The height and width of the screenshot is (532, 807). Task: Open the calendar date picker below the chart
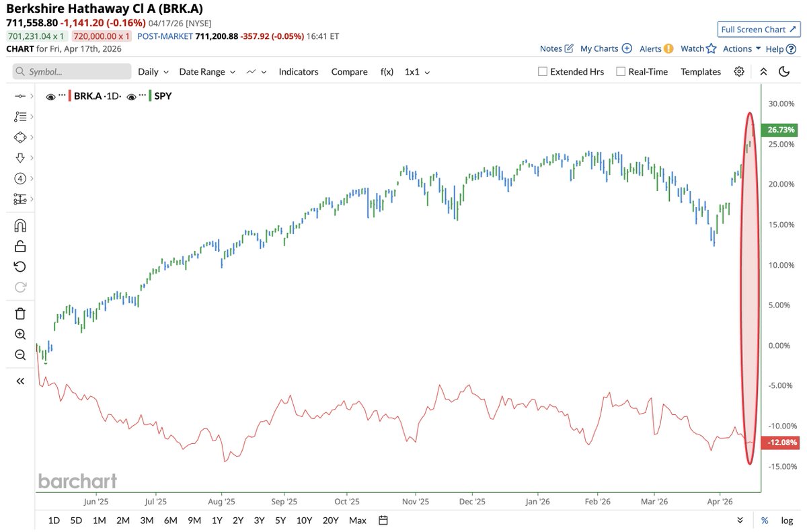[381, 520]
